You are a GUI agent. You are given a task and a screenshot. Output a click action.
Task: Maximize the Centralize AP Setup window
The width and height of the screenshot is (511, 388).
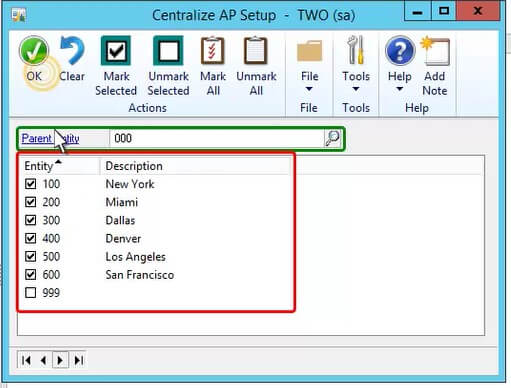coord(444,11)
